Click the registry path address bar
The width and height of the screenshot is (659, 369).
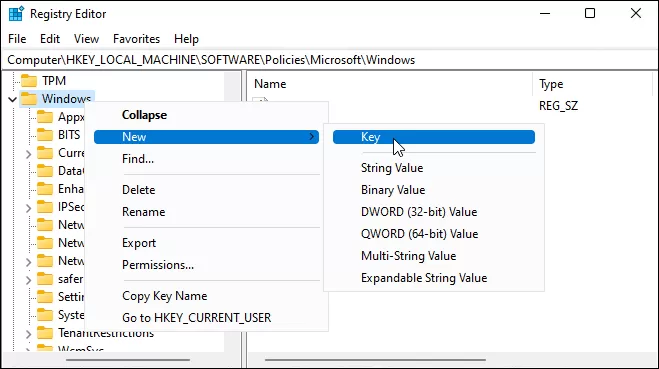coord(330,60)
